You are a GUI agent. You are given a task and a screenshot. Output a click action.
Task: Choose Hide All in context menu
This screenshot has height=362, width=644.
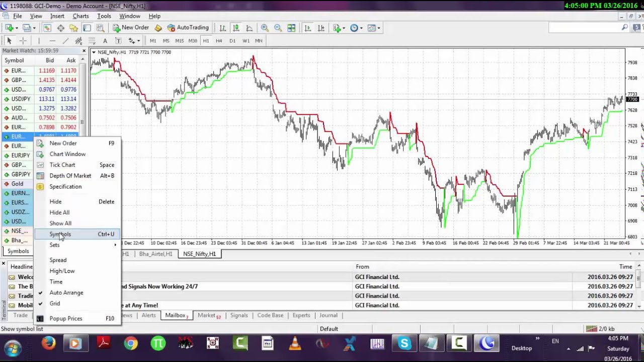coord(77,212)
